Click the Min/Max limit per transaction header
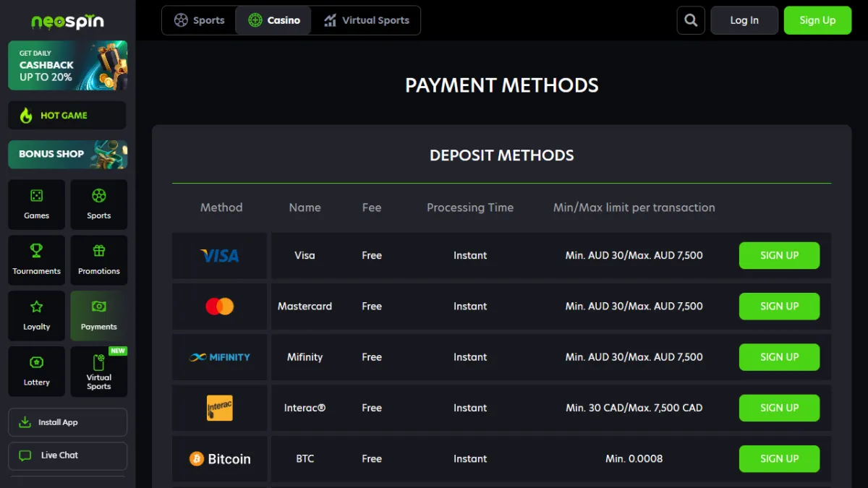This screenshot has height=488, width=868. click(x=634, y=207)
